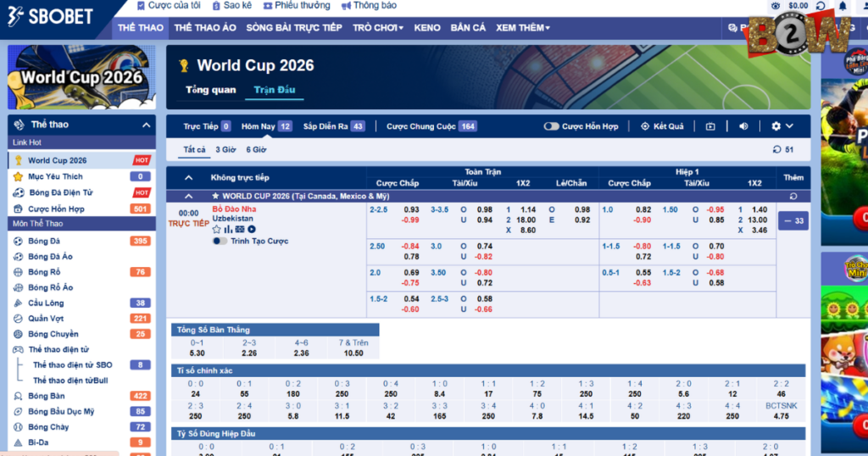Open the settings gear dropdown
868x456 pixels.
click(x=782, y=126)
